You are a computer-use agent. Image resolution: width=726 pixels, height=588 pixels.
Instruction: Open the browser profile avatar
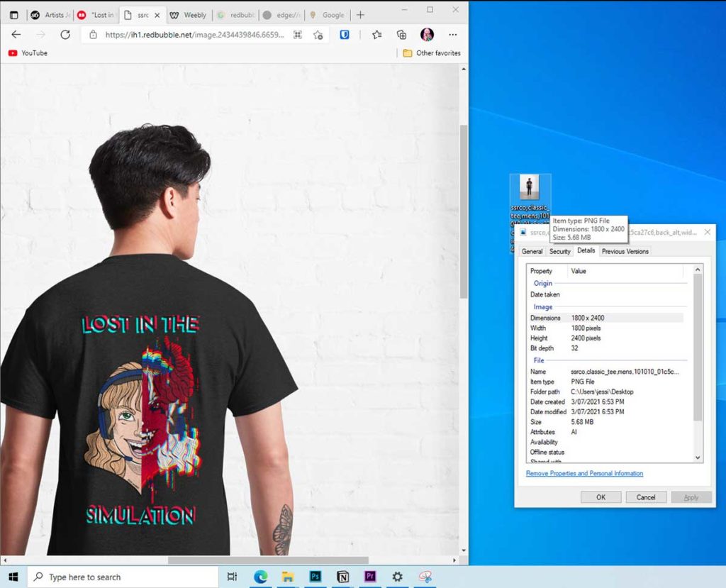427,35
